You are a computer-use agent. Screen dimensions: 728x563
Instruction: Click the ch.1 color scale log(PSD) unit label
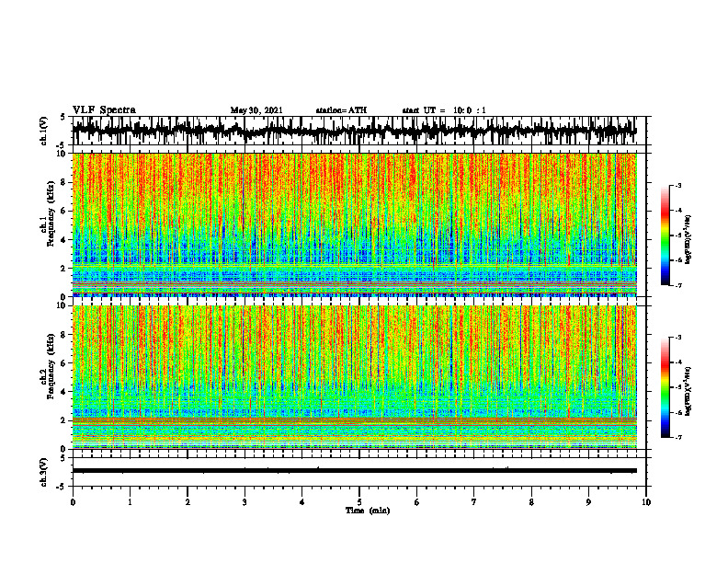click(688, 239)
